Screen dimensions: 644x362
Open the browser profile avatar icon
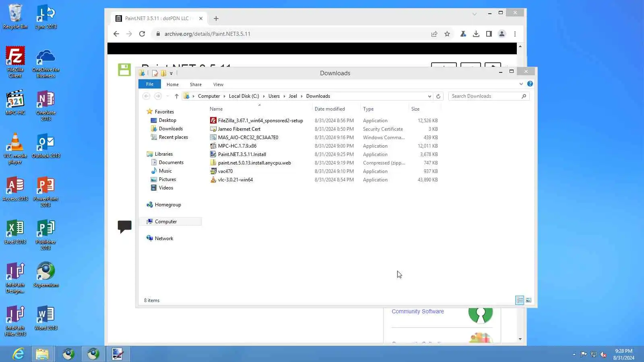[502, 34]
